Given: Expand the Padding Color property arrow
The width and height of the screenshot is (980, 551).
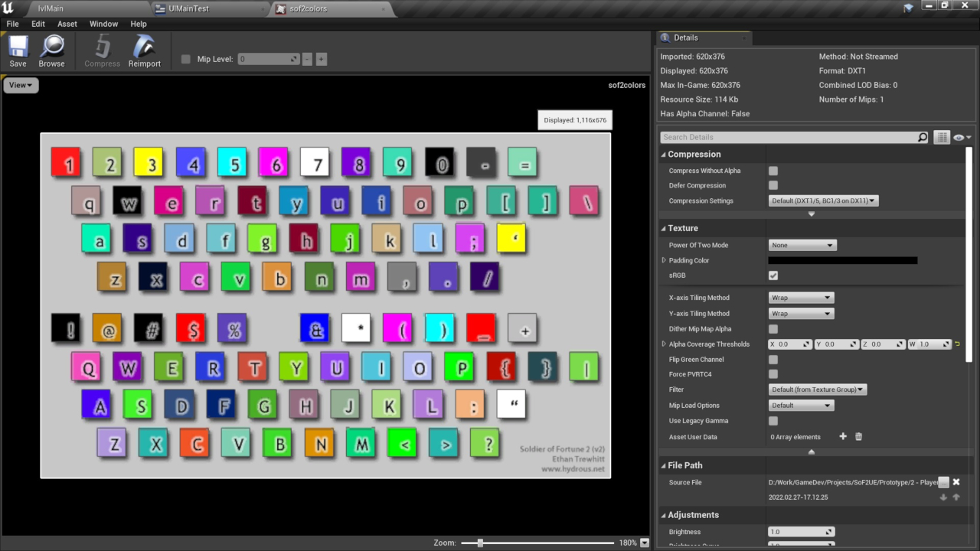Looking at the screenshot, I should click(x=664, y=260).
